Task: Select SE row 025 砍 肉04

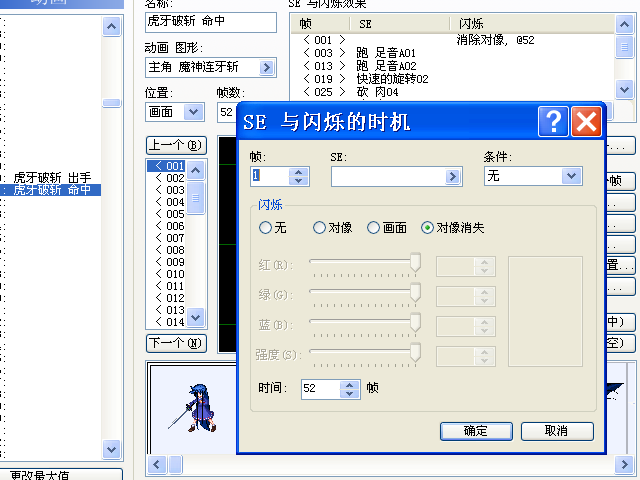Action: click(452, 92)
